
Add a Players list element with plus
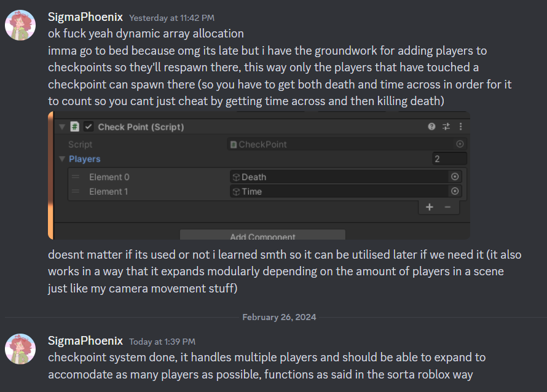430,207
